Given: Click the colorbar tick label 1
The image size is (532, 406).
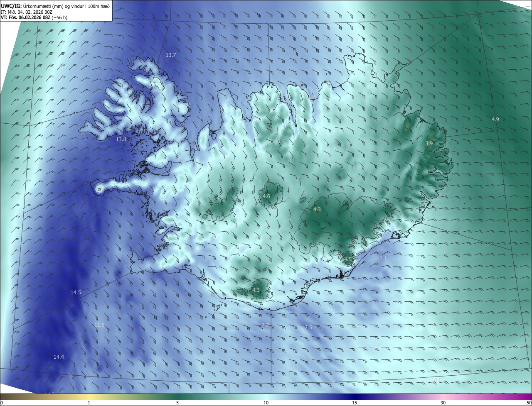Looking at the screenshot, I should [x=89, y=403].
